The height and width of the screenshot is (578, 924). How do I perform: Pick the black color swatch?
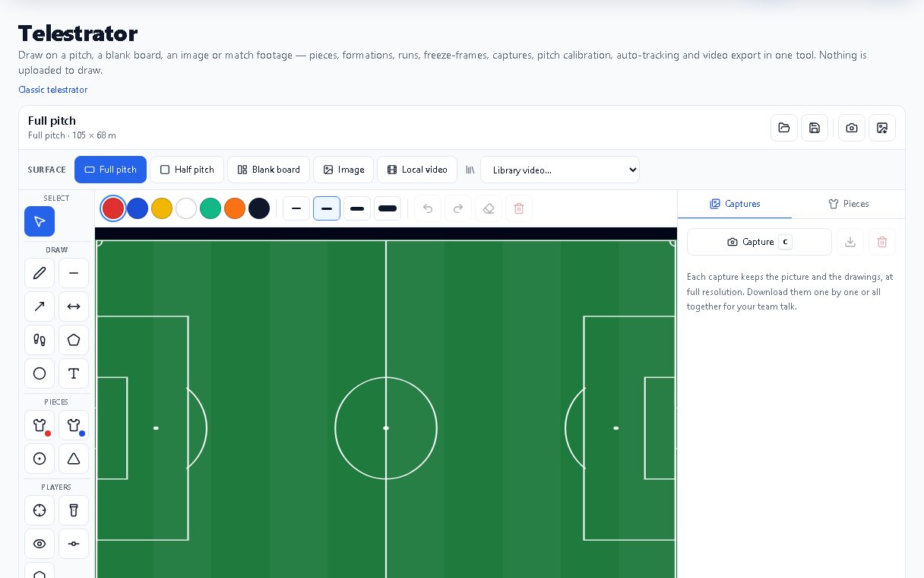pyautogui.click(x=259, y=208)
